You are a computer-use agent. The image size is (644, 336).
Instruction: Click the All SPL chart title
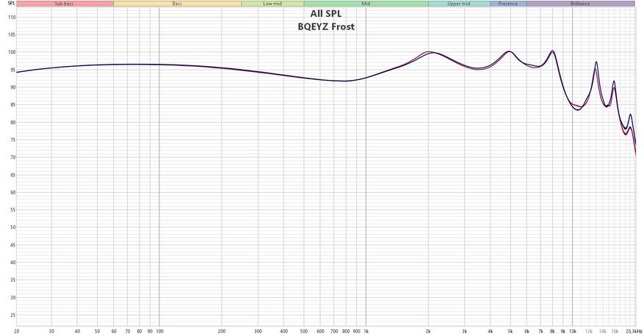326,14
